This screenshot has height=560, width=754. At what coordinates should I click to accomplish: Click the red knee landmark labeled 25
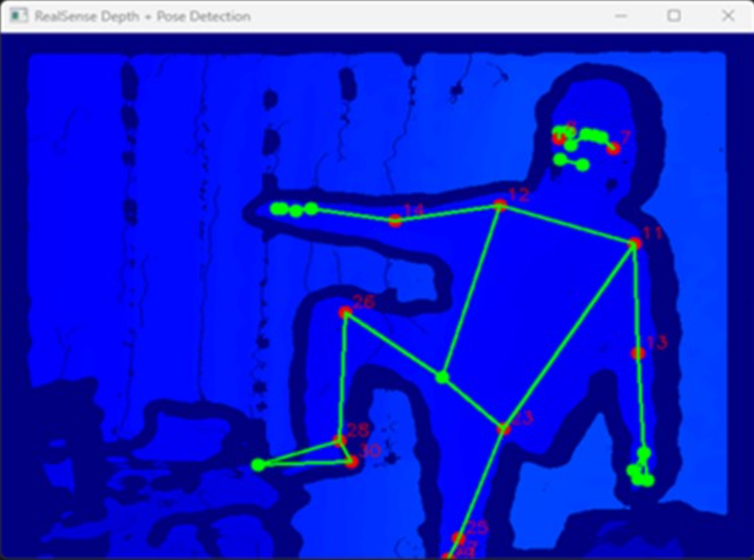click(458, 538)
